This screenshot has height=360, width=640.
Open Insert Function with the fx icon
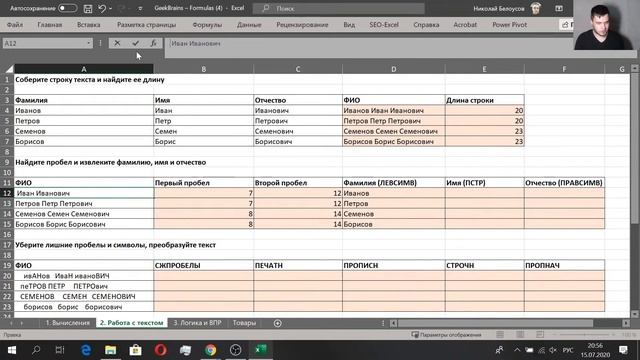tap(153, 43)
